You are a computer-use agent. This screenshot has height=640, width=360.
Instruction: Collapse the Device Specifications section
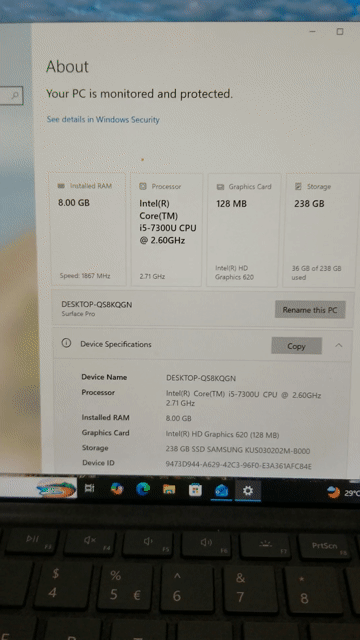point(338,345)
